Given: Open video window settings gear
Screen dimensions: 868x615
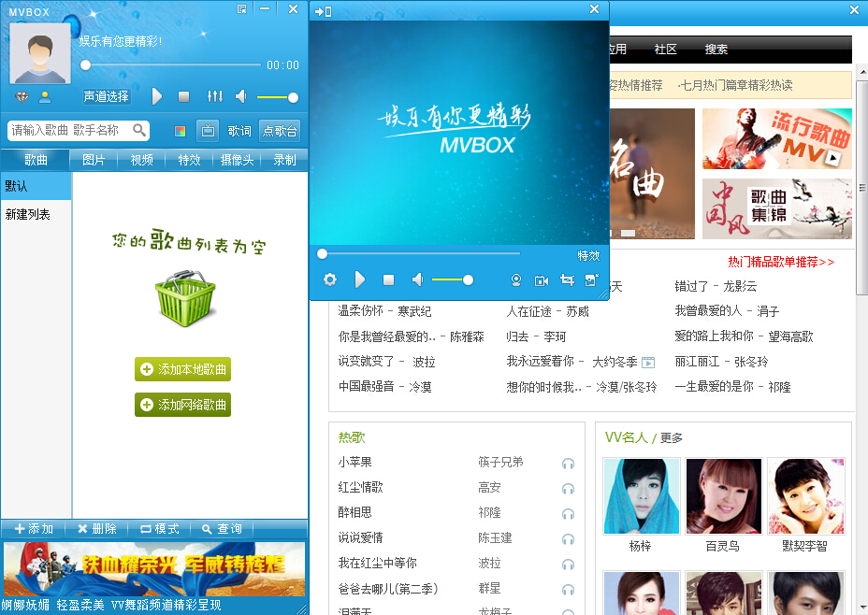Looking at the screenshot, I should pos(330,279).
